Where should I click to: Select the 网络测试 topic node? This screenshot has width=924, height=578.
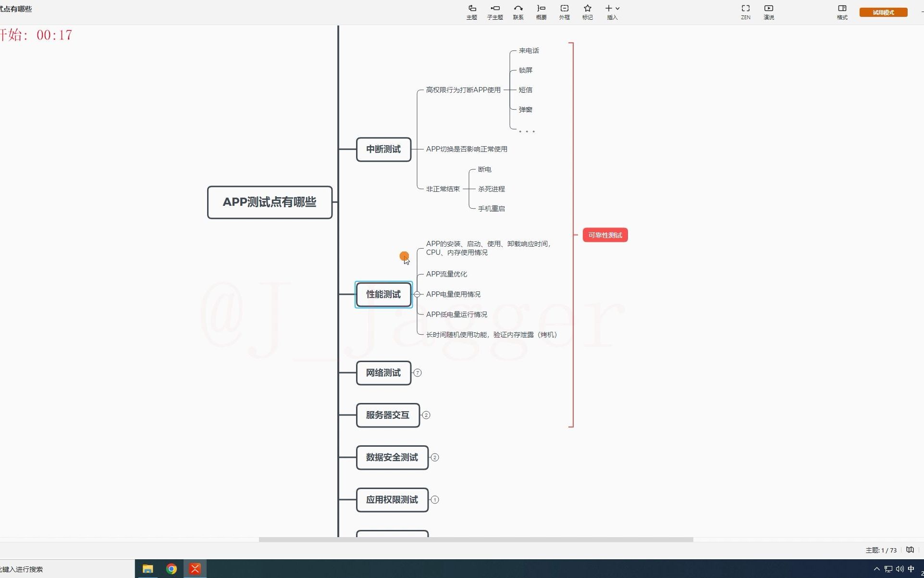(x=383, y=373)
